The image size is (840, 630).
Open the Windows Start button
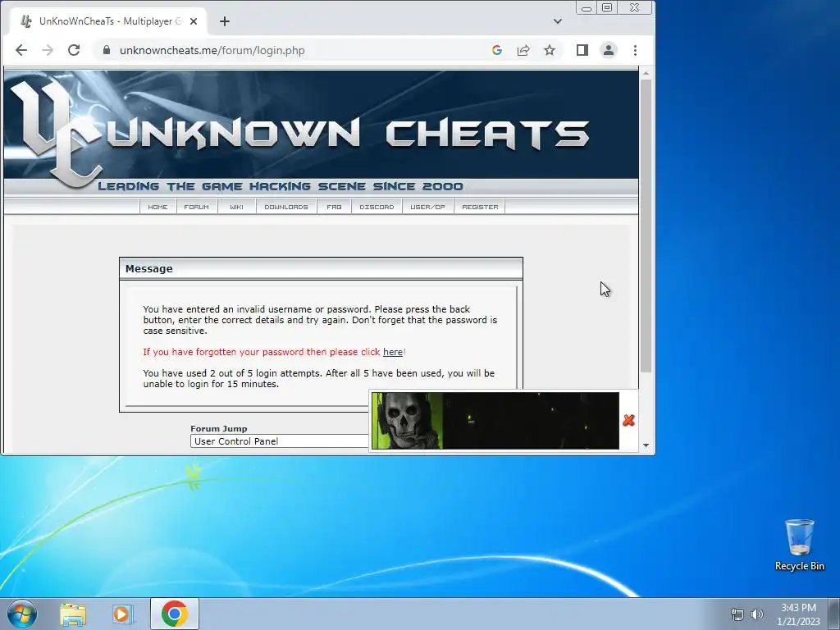22,614
